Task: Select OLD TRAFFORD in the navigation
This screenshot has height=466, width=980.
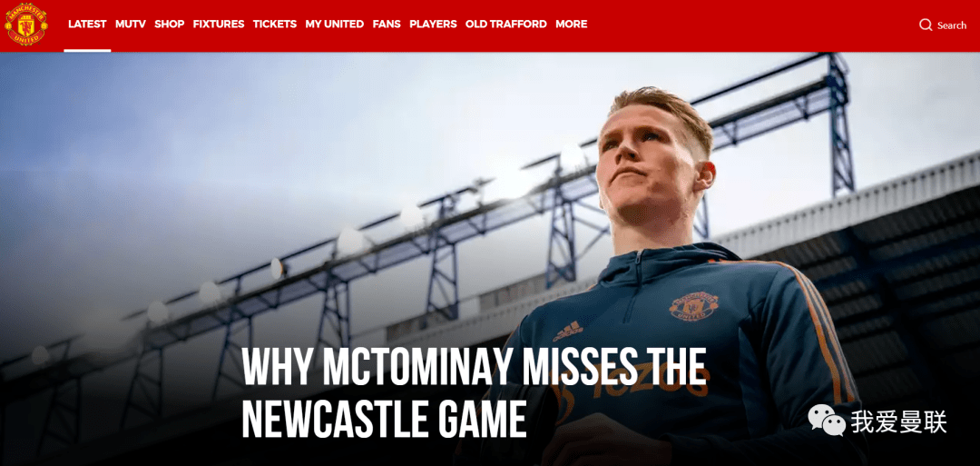Action: click(x=506, y=24)
